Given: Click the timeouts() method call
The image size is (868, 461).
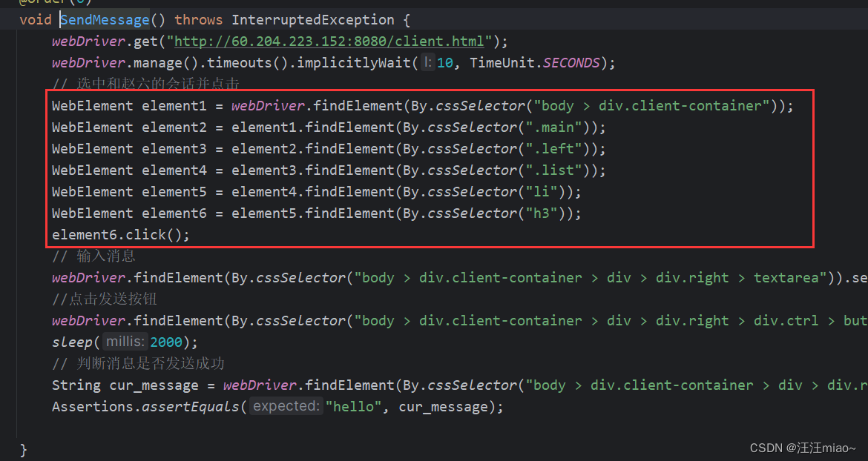Looking at the screenshot, I should coord(248,63).
